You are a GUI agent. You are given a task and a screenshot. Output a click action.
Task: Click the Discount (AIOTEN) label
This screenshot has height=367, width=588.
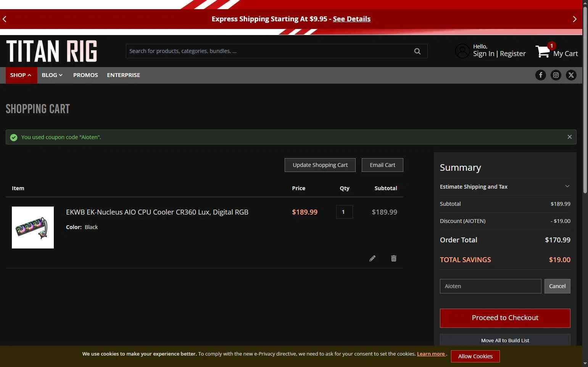pos(462,221)
